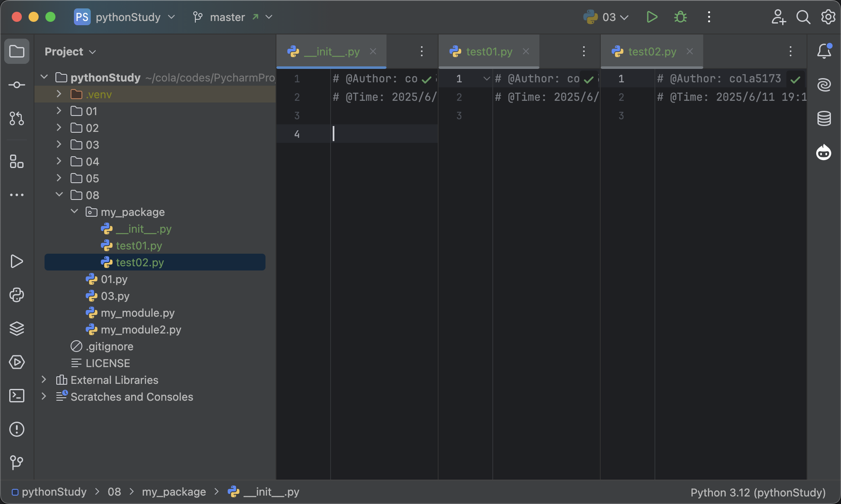
Task: Open the Database tool window icon
Action: point(824,118)
